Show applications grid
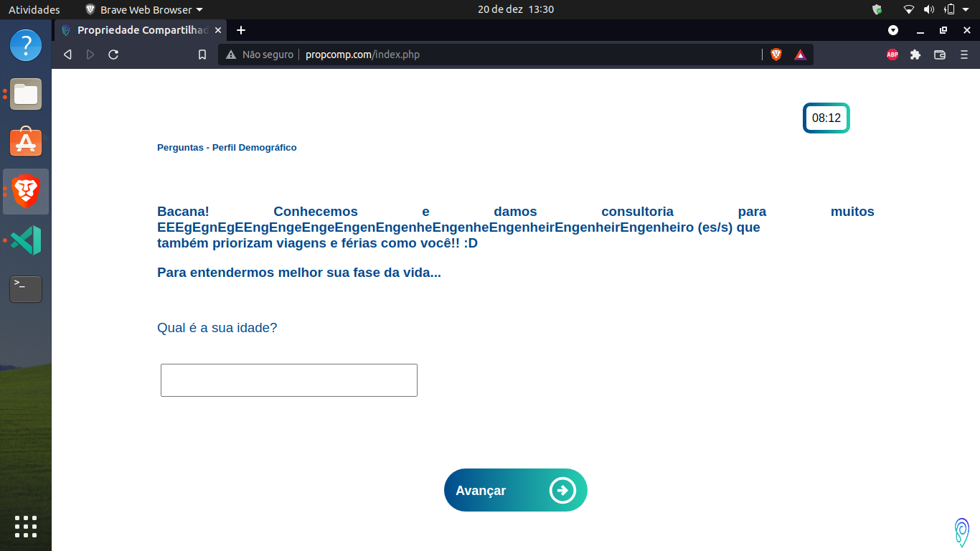Viewport: 980px width, 551px height. pyautogui.click(x=26, y=527)
